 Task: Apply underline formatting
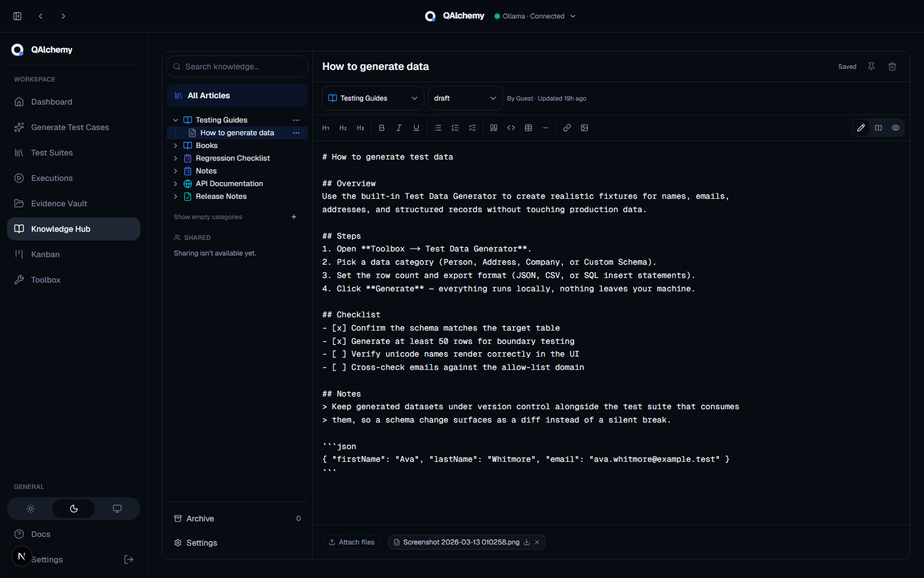coord(416,128)
